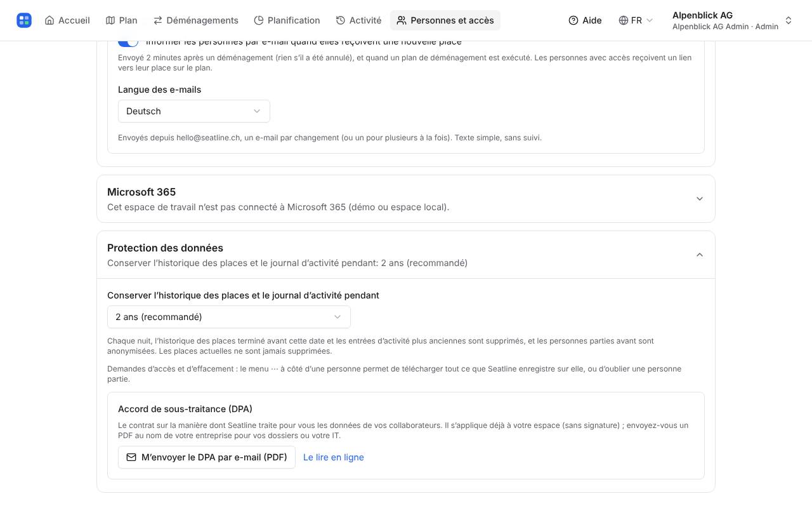This screenshot has height=508, width=812.
Task: Click the Déménagements arrows icon
Action: point(158,20)
